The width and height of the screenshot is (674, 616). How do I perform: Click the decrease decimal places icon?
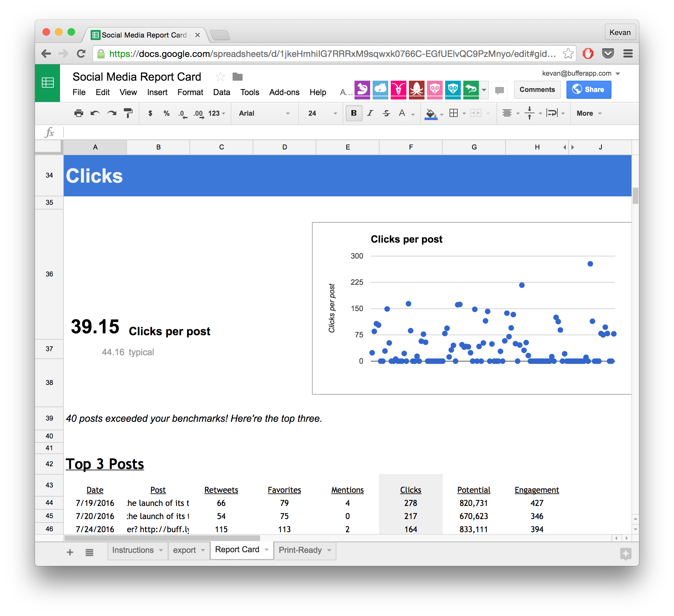pos(182,114)
